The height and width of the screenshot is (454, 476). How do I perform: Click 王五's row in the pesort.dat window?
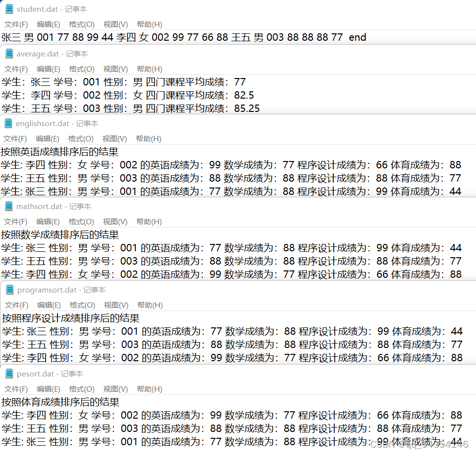[x=232, y=428]
